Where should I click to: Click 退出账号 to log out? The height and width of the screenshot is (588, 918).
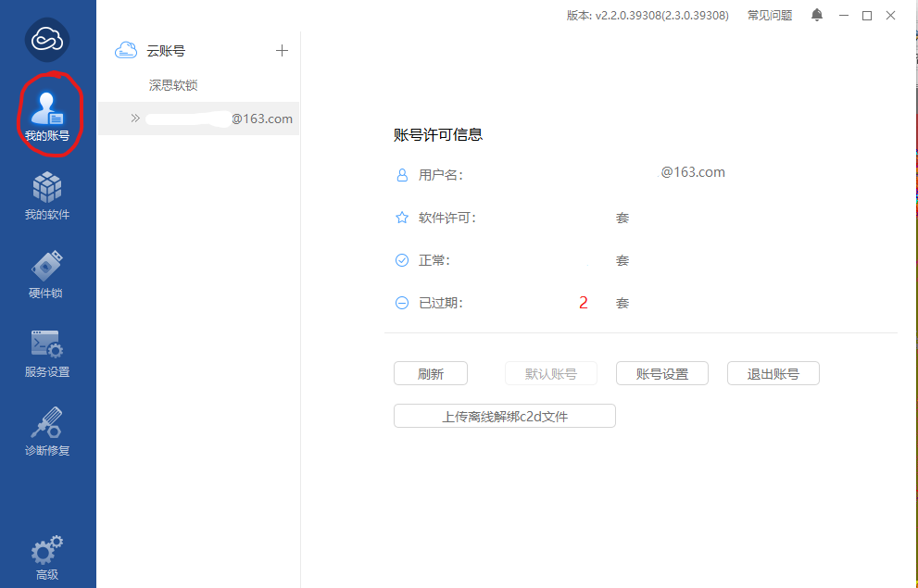coord(773,374)
